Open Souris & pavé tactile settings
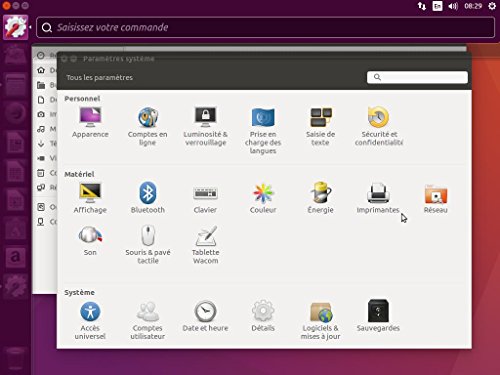This screenshot has height=375, width=500. pyautogui.click(x=148, y=245)
